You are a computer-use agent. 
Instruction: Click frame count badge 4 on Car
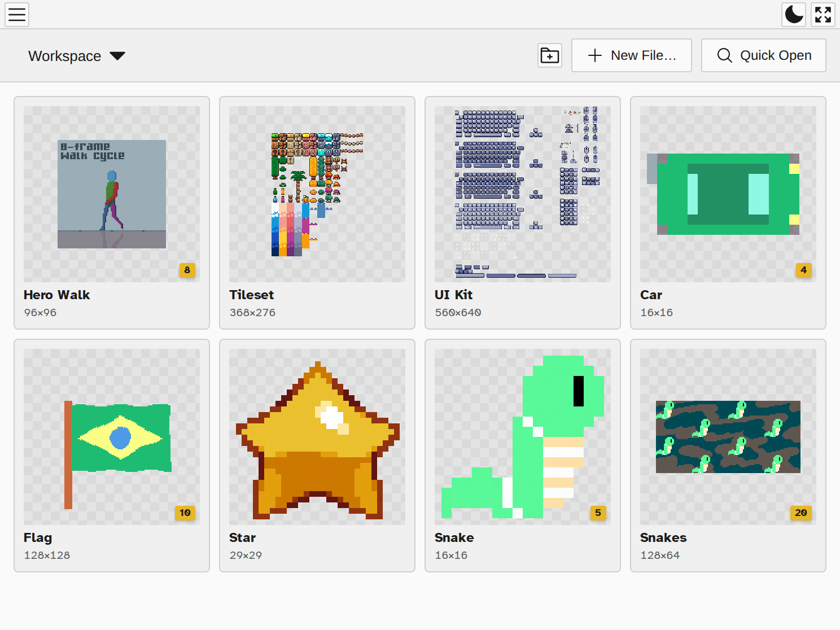804,270
